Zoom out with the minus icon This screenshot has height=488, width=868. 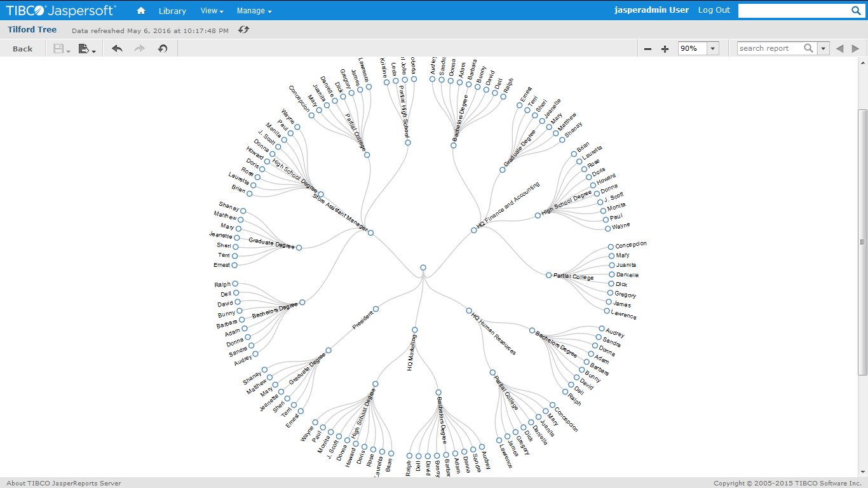point(648,48)
